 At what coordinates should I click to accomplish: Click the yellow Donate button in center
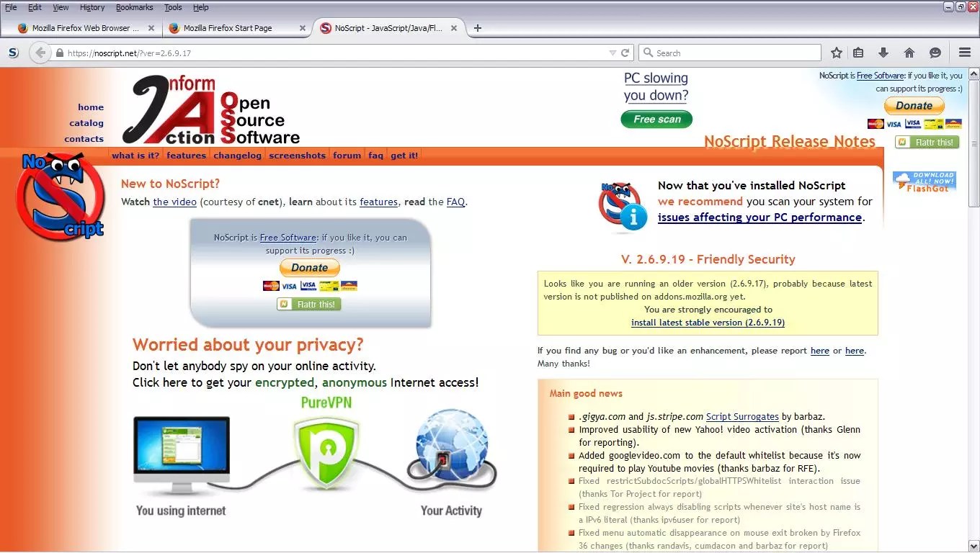[x=310, y=267]
